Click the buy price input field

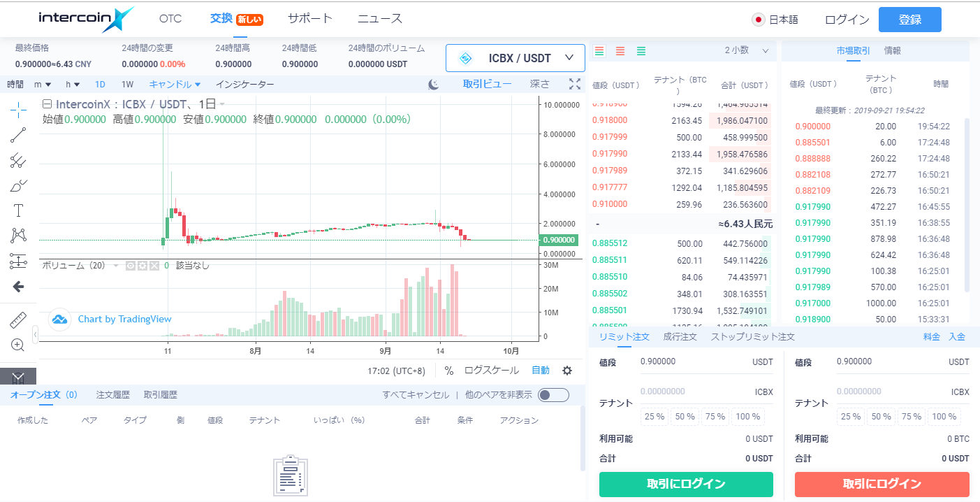point(705,362)
